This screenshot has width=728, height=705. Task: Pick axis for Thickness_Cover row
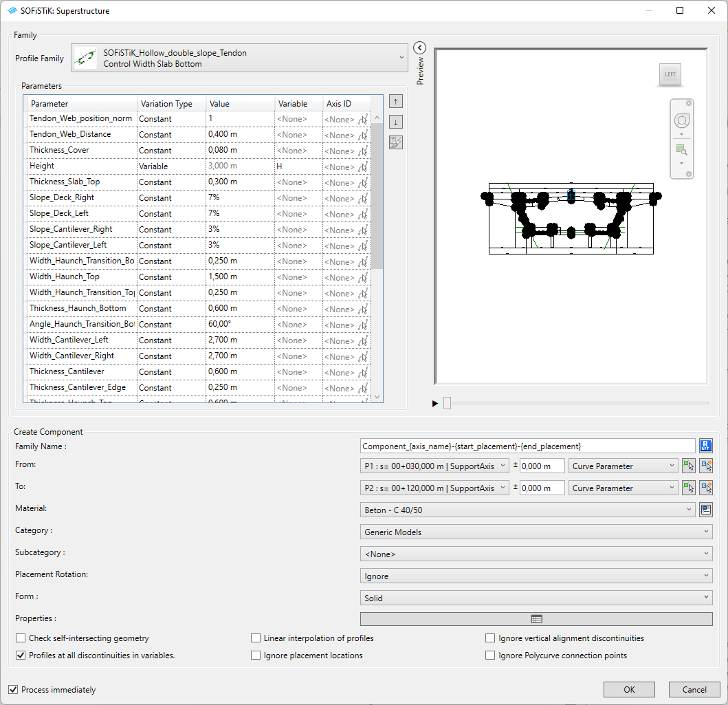[363, 151]
